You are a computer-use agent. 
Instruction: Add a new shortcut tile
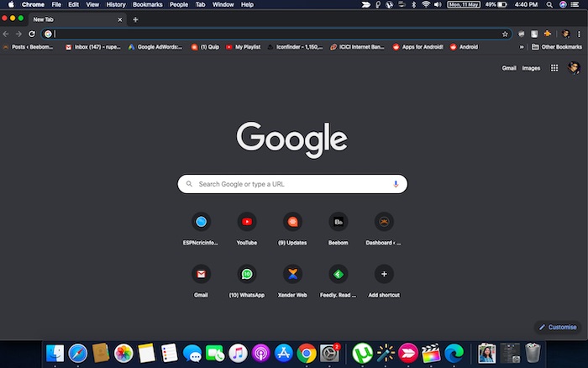[x=384, y=281]
